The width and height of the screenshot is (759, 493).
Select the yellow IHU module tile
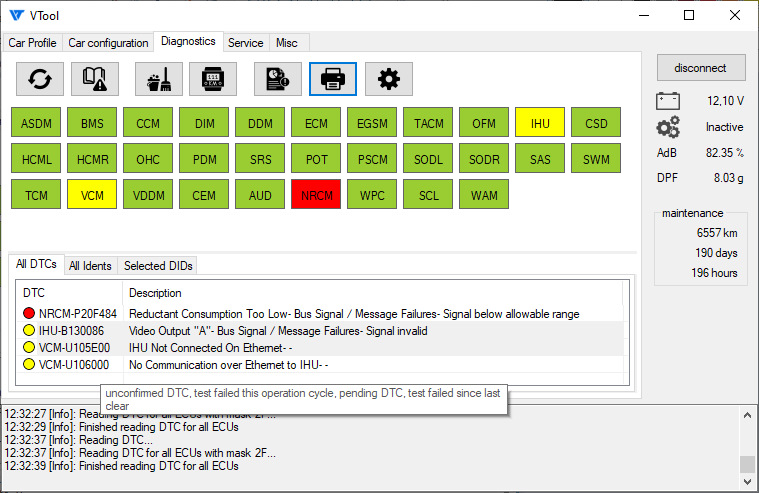(540, 123)
